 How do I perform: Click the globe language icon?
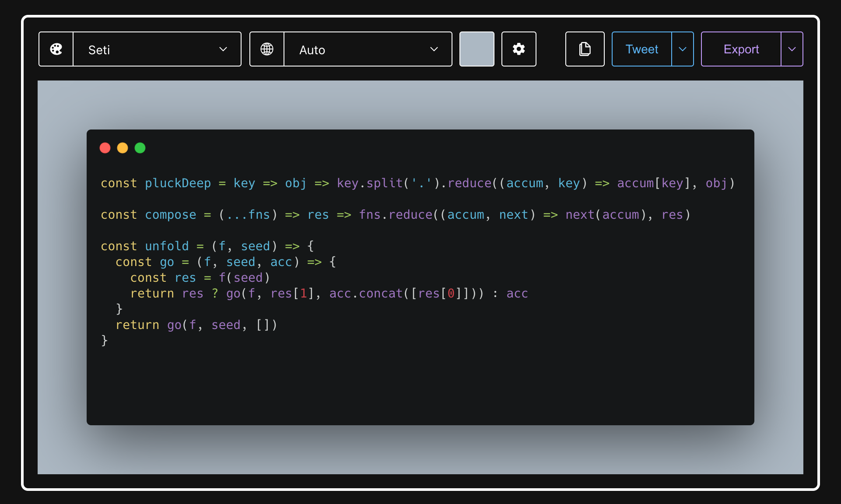pos(267,49)
